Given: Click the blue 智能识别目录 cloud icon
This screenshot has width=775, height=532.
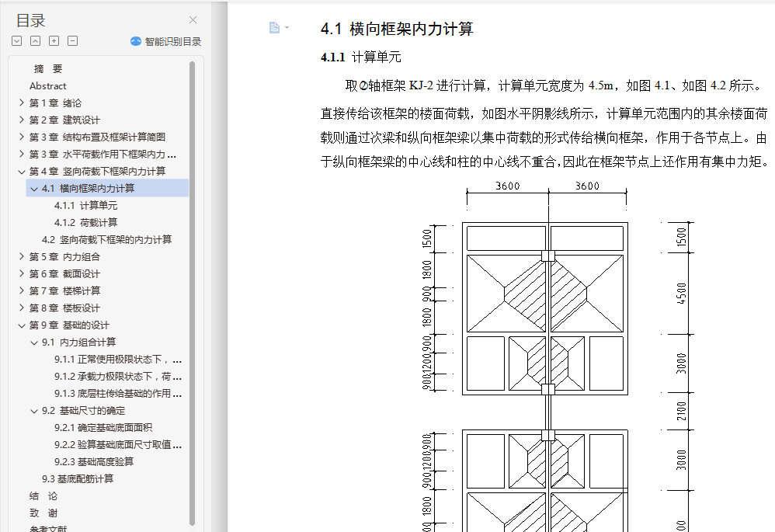Looking at the screenshot, I should pyautogui.click(x=135, y=41).
